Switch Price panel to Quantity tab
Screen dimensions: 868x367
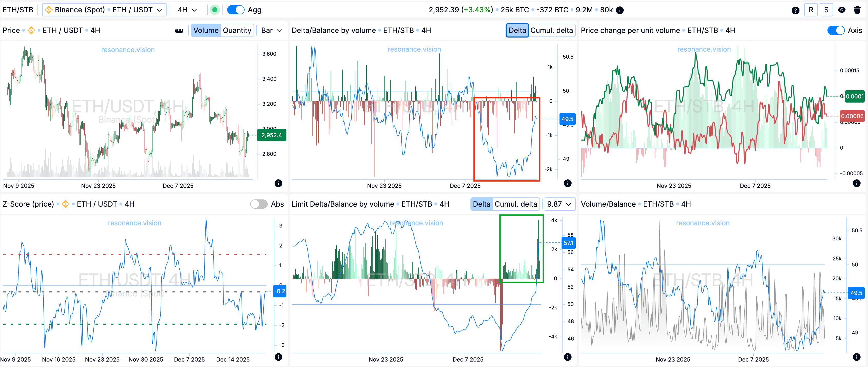click(237, 30)
